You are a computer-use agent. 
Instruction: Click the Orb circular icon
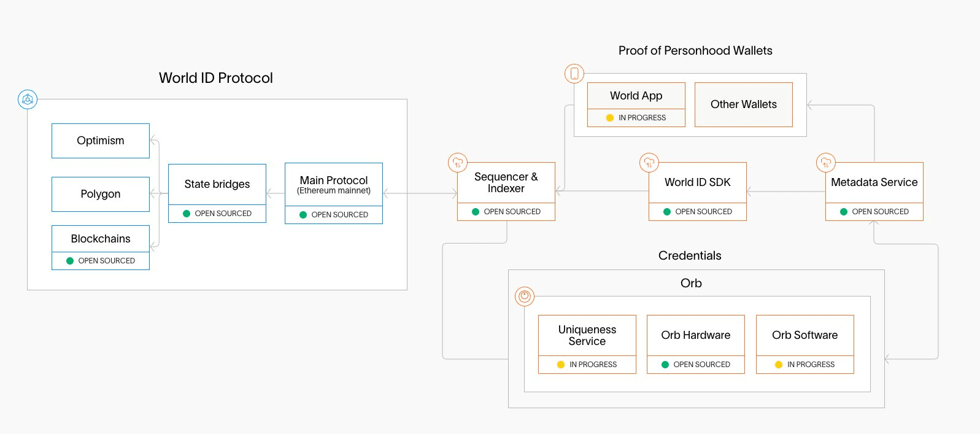coord(525,296)
